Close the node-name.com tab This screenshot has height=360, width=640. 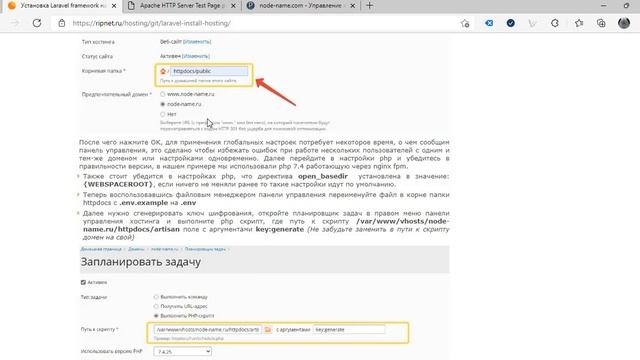[x=353, y=6]
